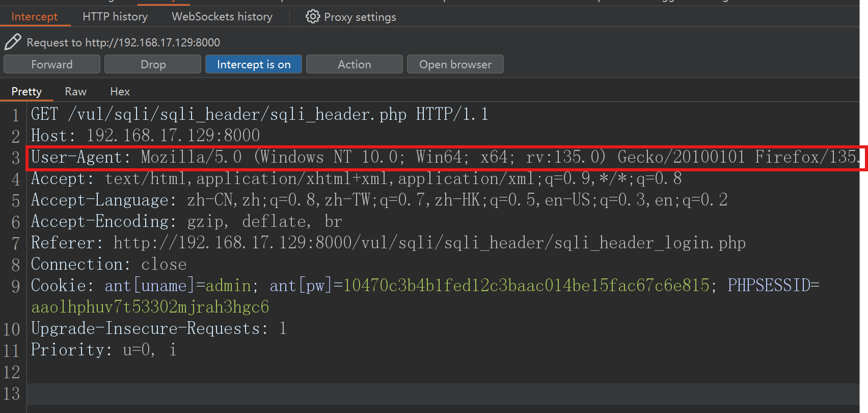868x413 pixels.
Task: Forward the intercepted request
Action: tap(51, 65)
